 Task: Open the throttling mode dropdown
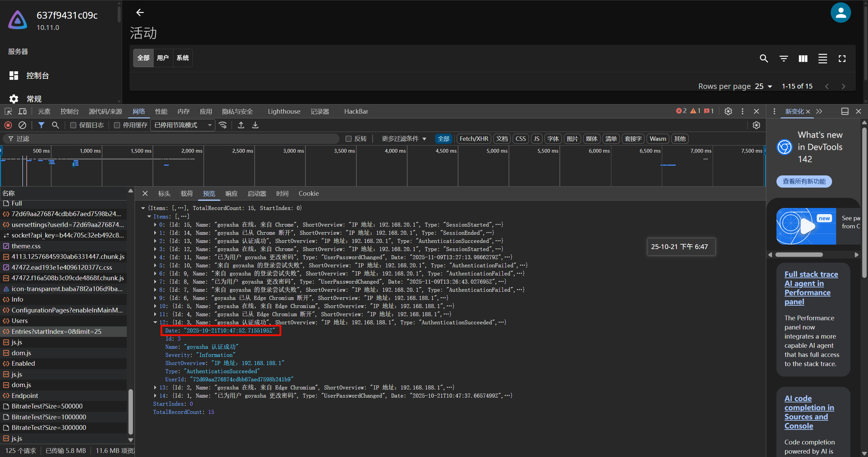coord(183,125)
